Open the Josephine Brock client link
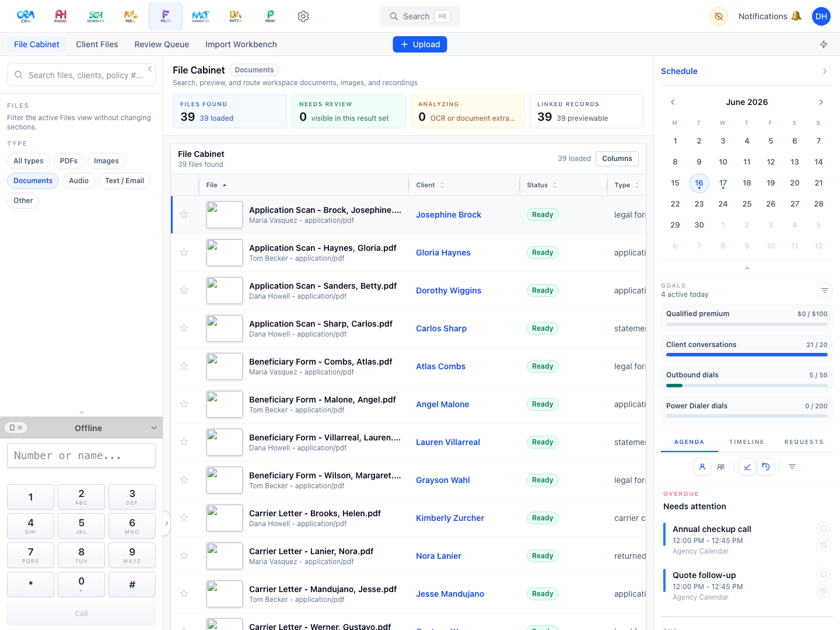 [449, 215]
